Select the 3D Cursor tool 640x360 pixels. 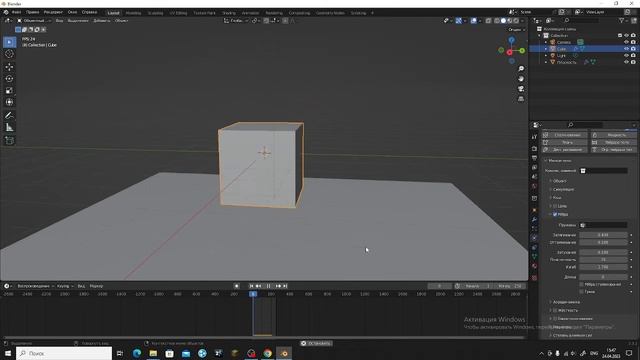coord(9,54)
